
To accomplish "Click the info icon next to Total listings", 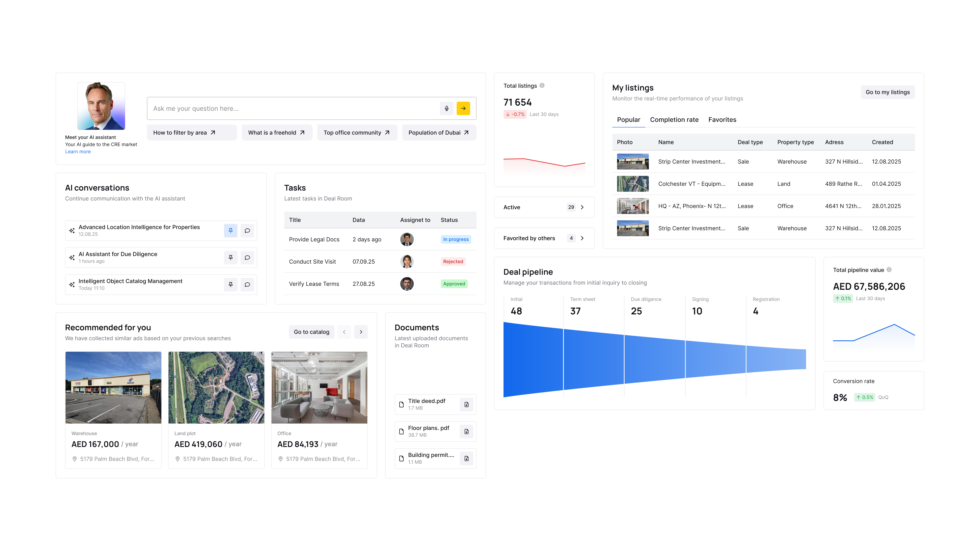I will tap(542, 86).
